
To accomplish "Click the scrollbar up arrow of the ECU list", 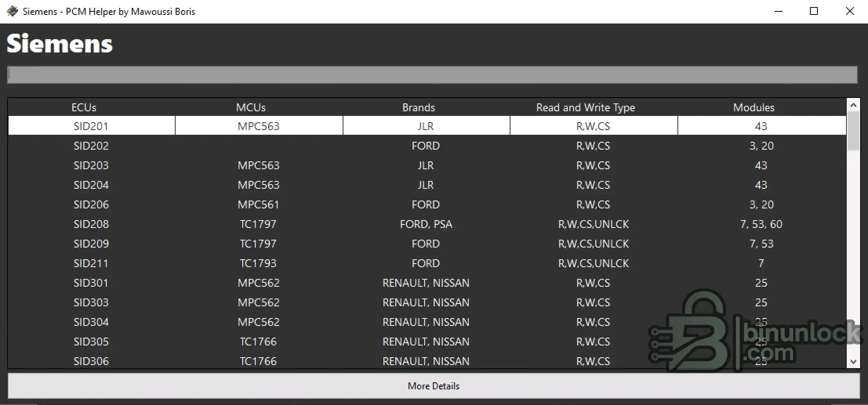I will (853, 105).
